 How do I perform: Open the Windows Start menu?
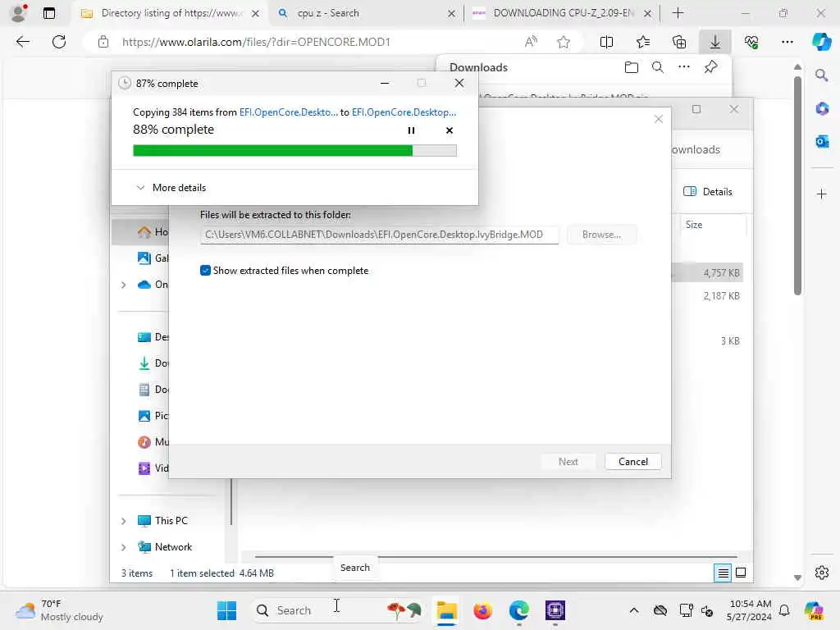(x=226, y=610)
